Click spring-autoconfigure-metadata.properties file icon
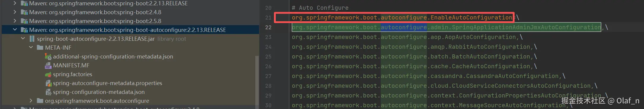The height and width of the screenshot is (109, 644). pos(48,83)
